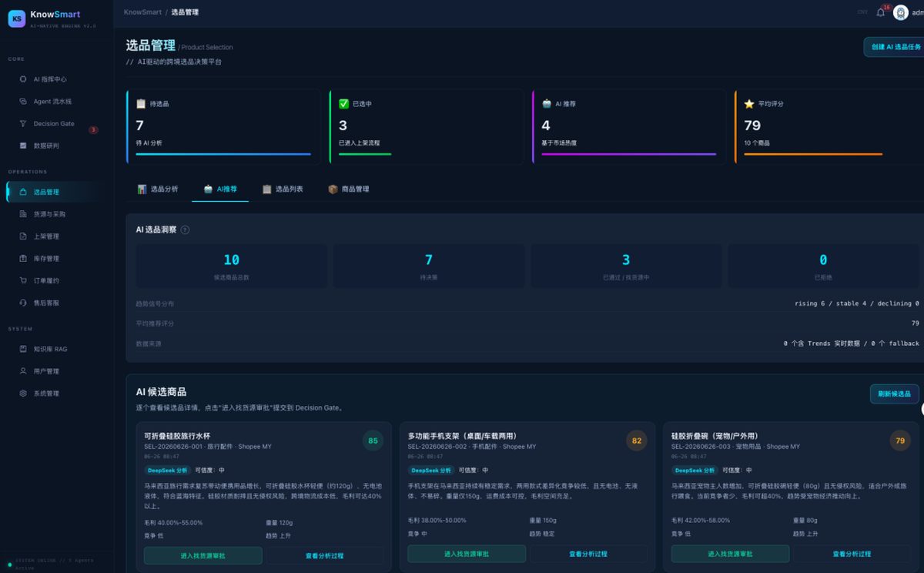Open the notifications bell
The width and height of the screenshot is (924, 573).
[880, 12]
